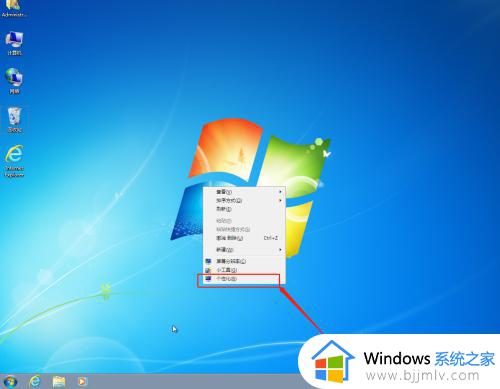Expand the 排序方式 (Sort by) submenu
The image size is (500, 389).
pos(244,200)
